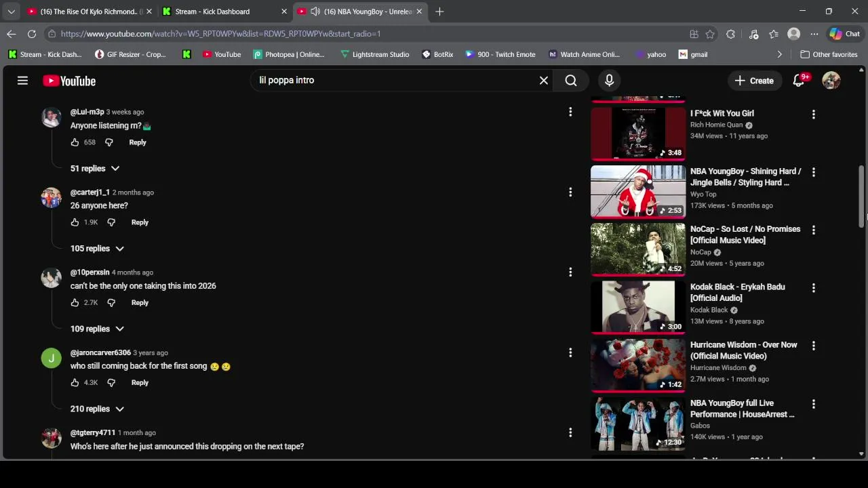
Task: Open @Lul-m3p channel name link
Action: click(87, 112)
